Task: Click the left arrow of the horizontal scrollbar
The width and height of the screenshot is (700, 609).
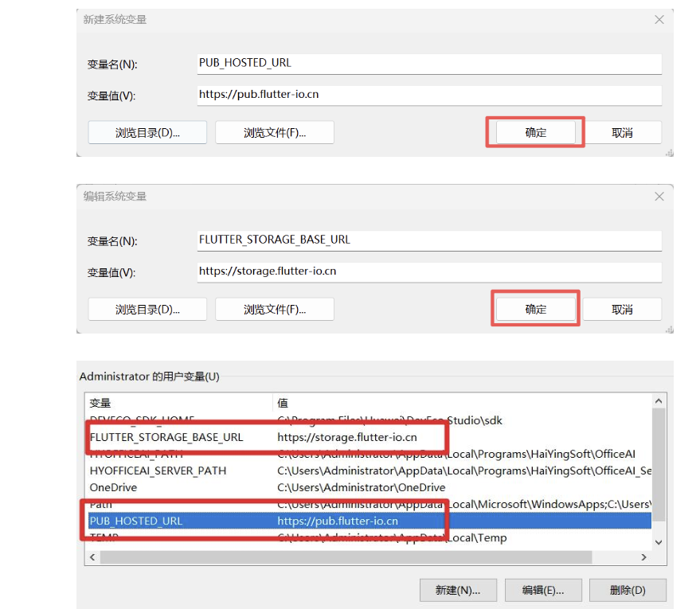Action: coord(92,556)
